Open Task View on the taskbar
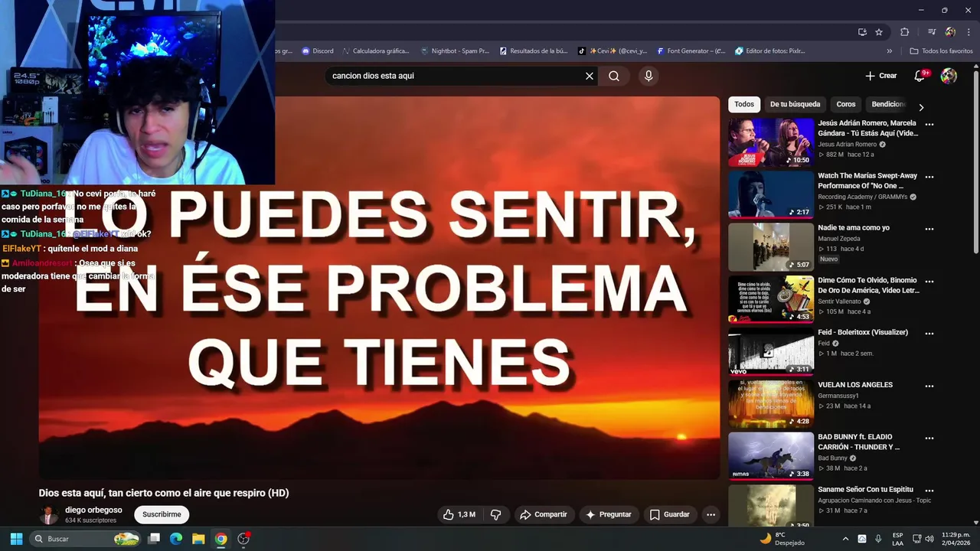 154,539
